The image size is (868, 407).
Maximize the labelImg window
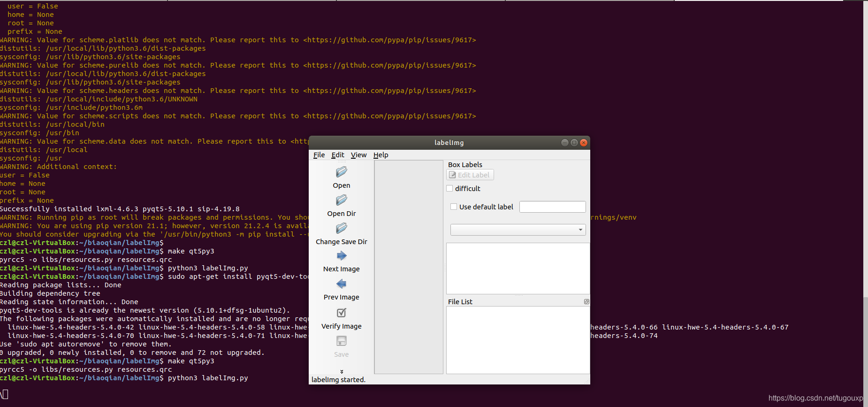click(x=574, y=143)
